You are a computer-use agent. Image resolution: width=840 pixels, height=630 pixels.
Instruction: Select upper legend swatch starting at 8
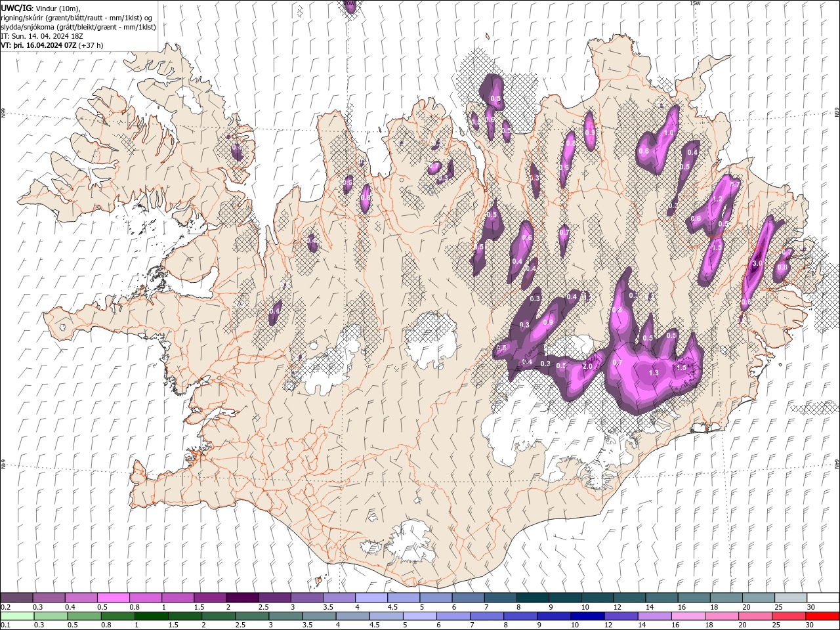click(532, 597)
